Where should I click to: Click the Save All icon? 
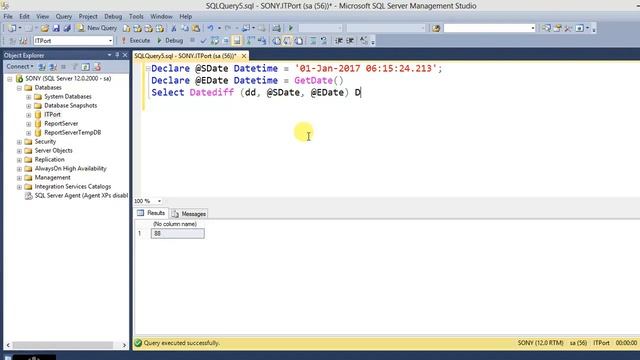pyautogui.click(x=67, y=28)
